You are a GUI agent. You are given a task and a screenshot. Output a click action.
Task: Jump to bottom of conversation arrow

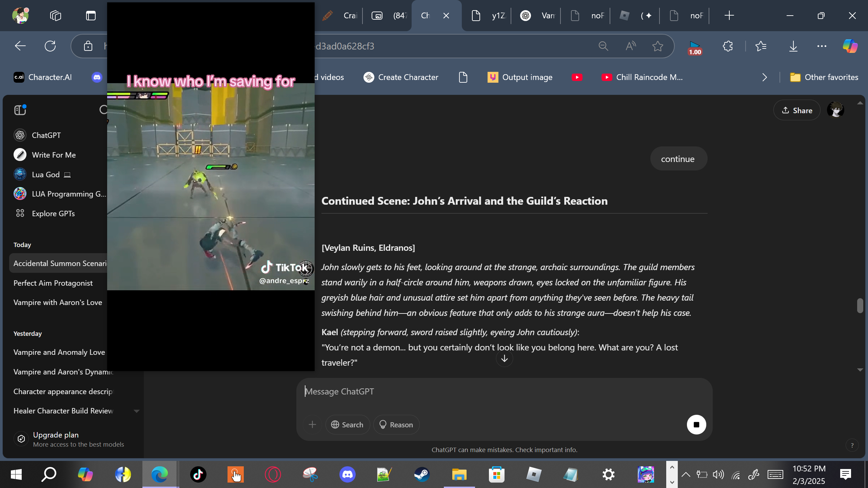pyautogui.click(x=505, y=358)
